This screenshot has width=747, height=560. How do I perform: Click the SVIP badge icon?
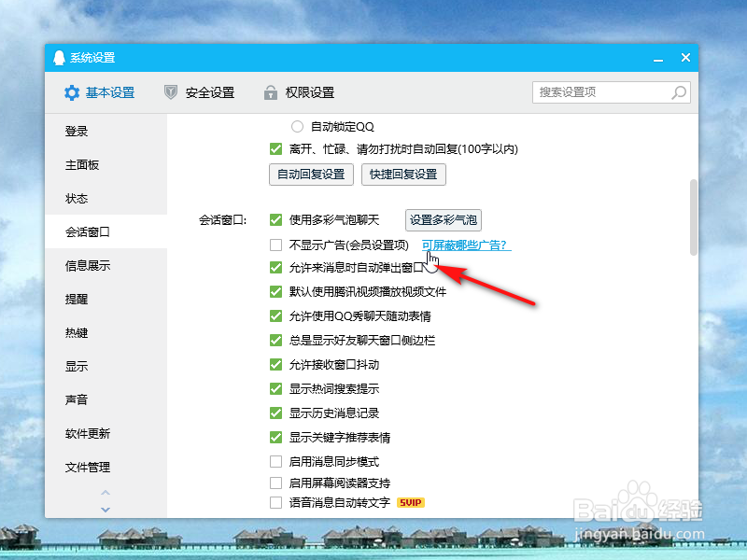[411, 502]
